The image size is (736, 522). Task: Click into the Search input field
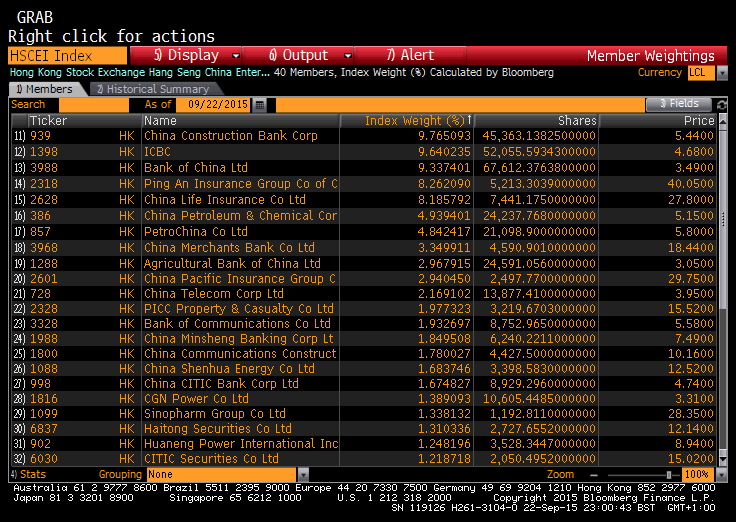[x=93, y=105]
